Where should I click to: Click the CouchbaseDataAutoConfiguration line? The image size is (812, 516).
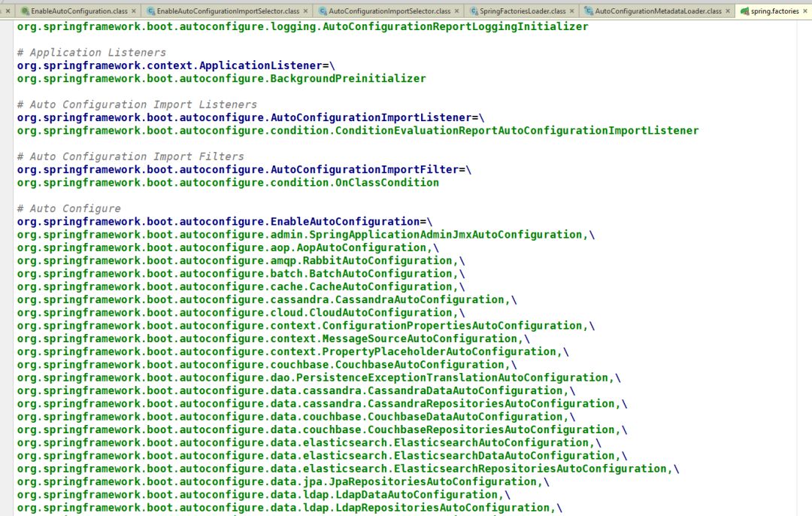(x=295, y=416)
